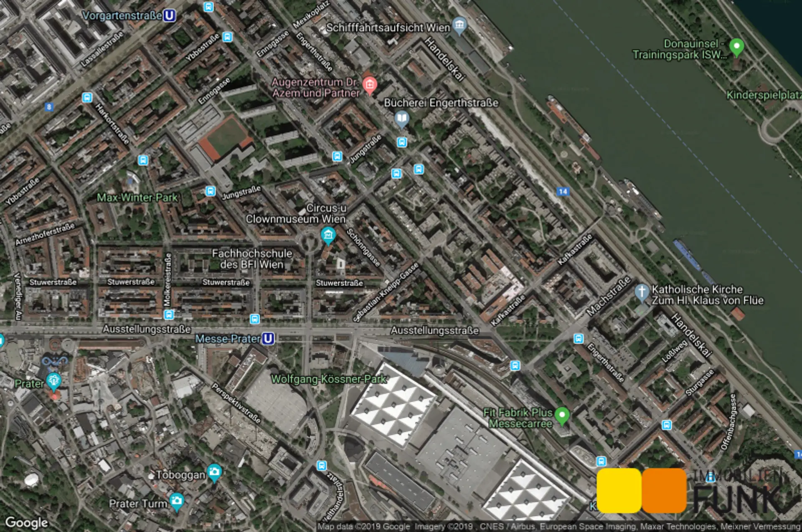
Task: Open the Prater Turm camera marker
Action: [177, 500]
